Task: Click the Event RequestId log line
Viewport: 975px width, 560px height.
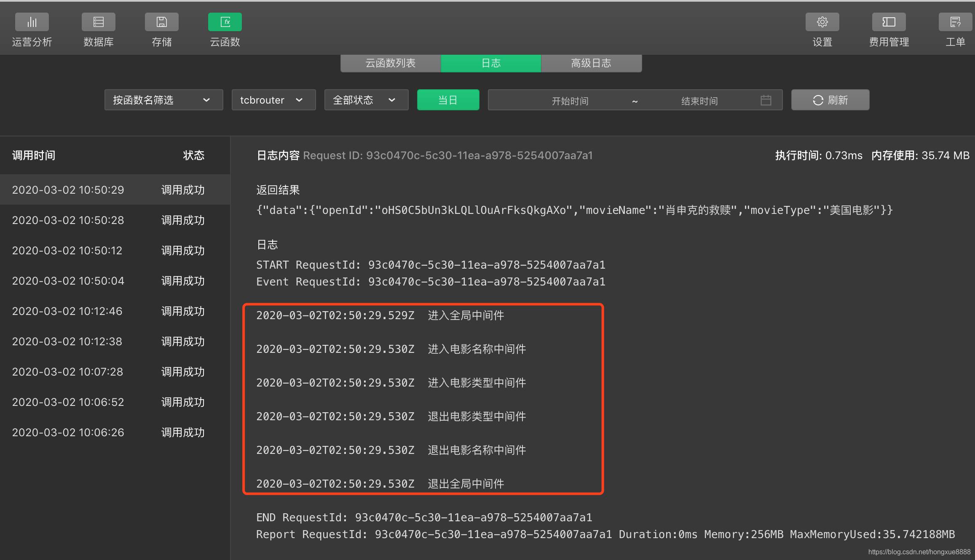Action: tap(431, 282)
